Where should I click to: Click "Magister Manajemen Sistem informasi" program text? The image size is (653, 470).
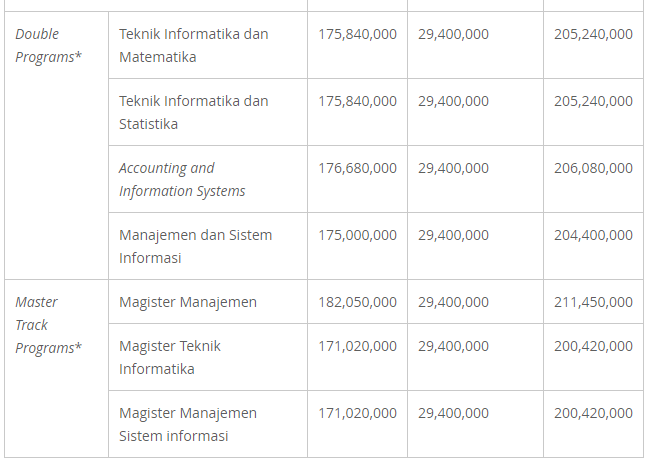[x=188, y=424]
